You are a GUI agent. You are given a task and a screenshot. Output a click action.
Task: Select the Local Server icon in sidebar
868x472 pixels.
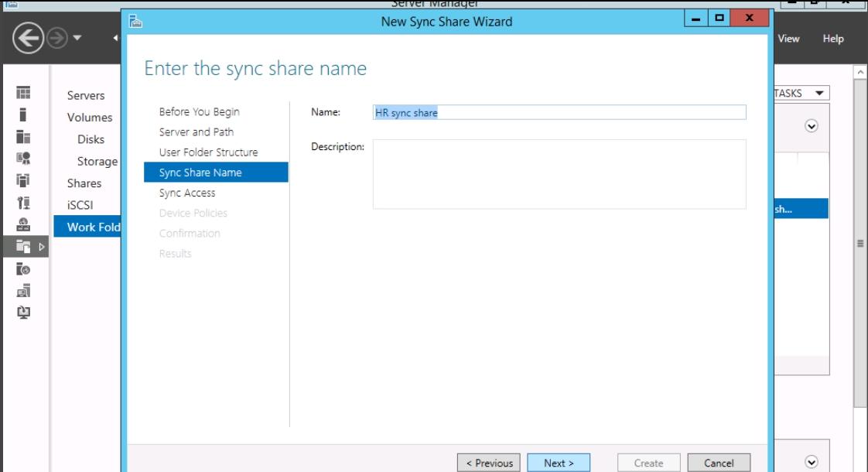23,115
